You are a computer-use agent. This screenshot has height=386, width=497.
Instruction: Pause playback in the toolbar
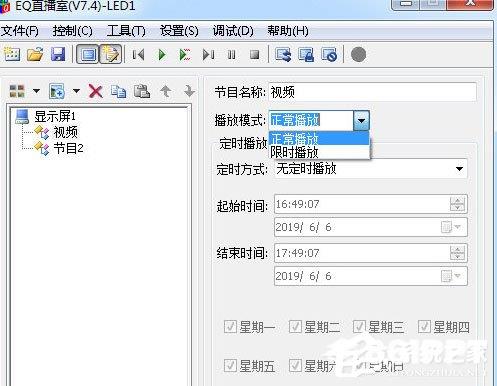231,54
